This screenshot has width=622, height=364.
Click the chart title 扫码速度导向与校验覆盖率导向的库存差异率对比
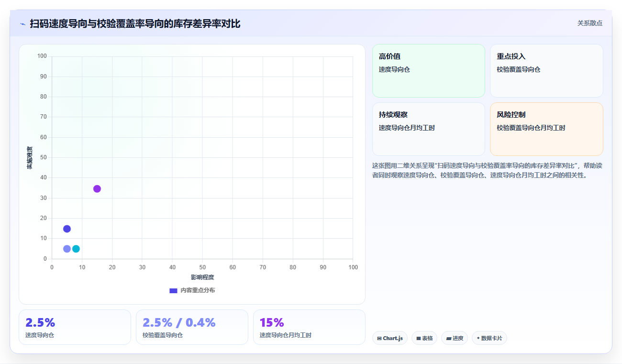[135, 24]
